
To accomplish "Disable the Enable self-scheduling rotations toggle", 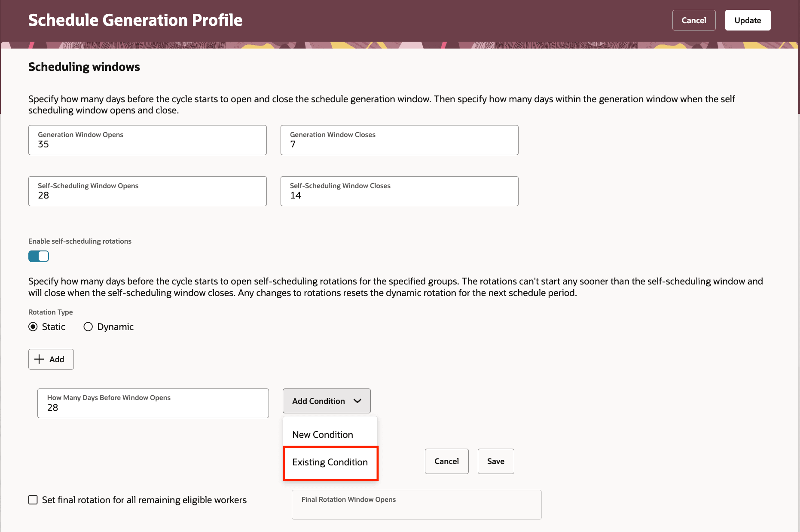I will (x=38, y=256).
